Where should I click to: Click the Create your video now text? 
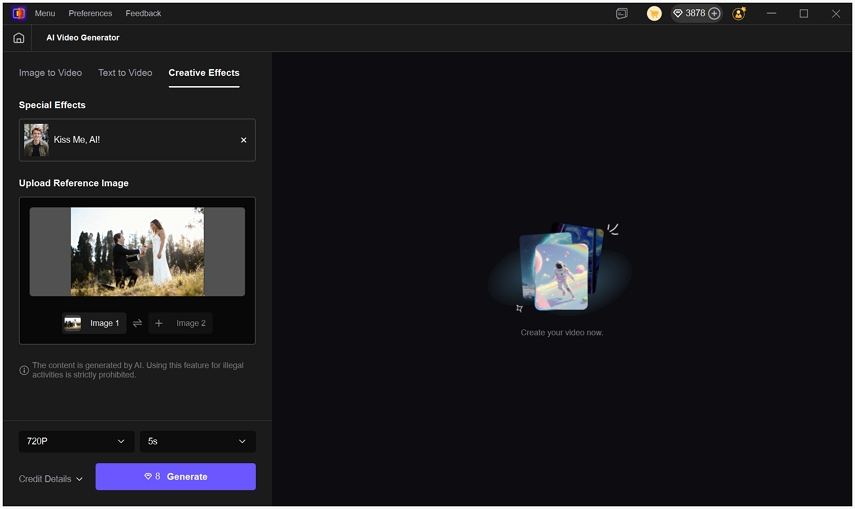coord(562,332)
